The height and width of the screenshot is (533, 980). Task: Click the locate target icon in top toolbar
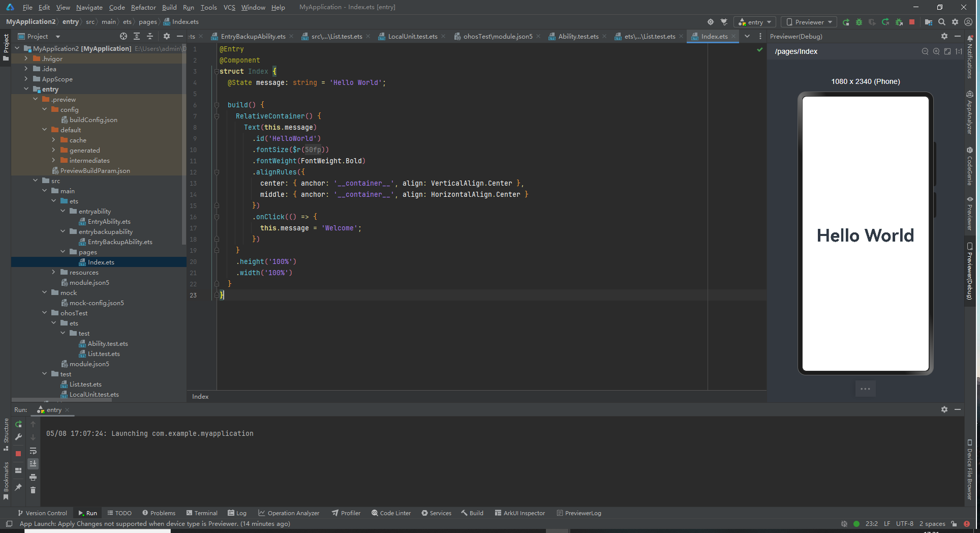point(711,22)
